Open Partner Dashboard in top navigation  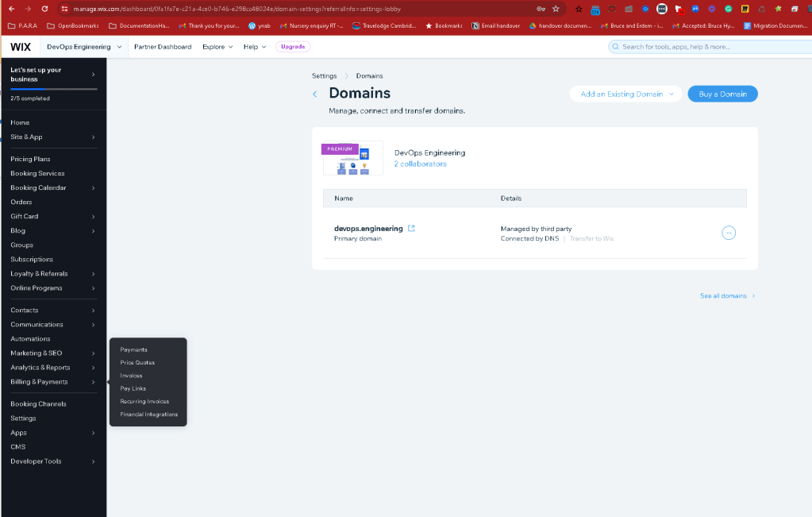pyautogui.click(x=163, y=47)
